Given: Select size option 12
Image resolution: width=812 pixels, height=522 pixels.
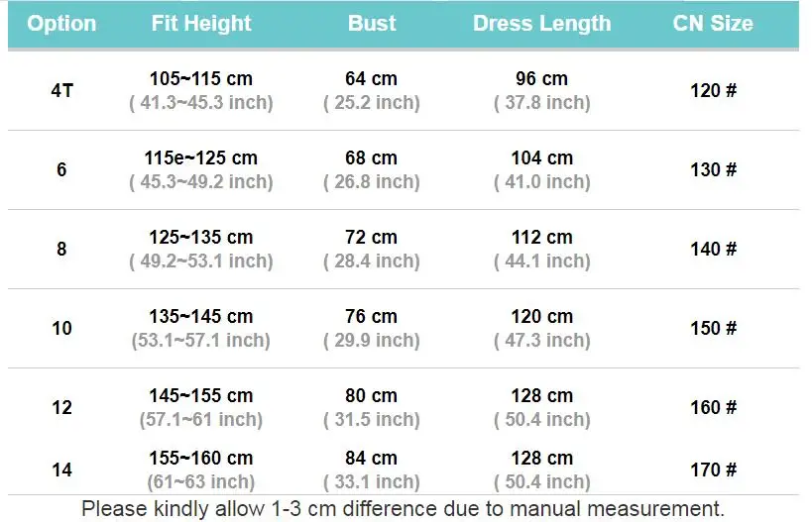Looking at the screenshot, I should pyautogui.click(x=61, y=407).
